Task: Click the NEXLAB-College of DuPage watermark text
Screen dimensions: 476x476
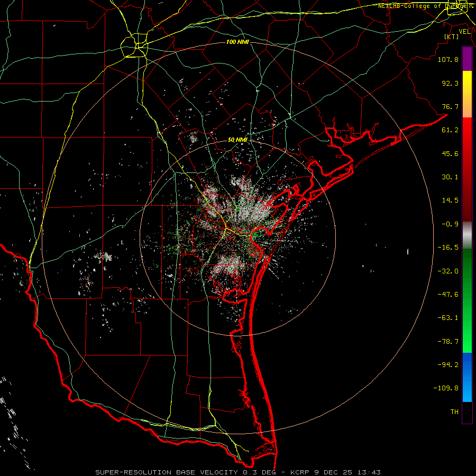Action: point(425,6)
